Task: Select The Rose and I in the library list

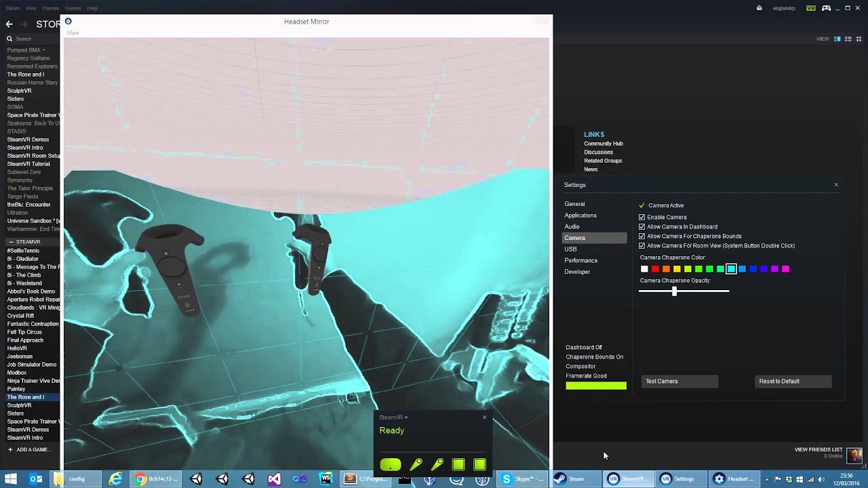Action: [x=27, y=396]
